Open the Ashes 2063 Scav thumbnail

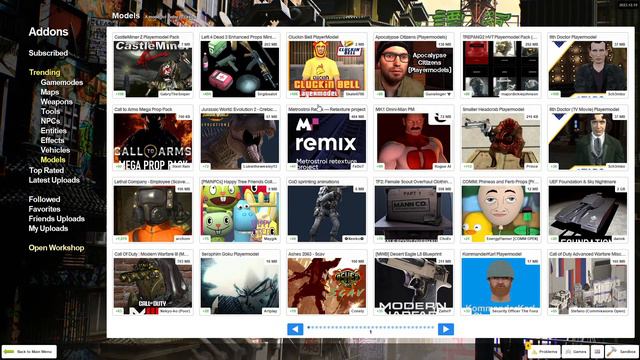[327, 286]
